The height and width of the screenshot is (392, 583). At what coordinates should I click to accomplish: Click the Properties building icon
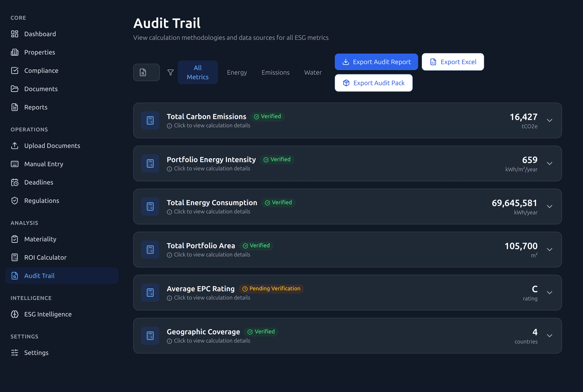[x=15, y=52]
